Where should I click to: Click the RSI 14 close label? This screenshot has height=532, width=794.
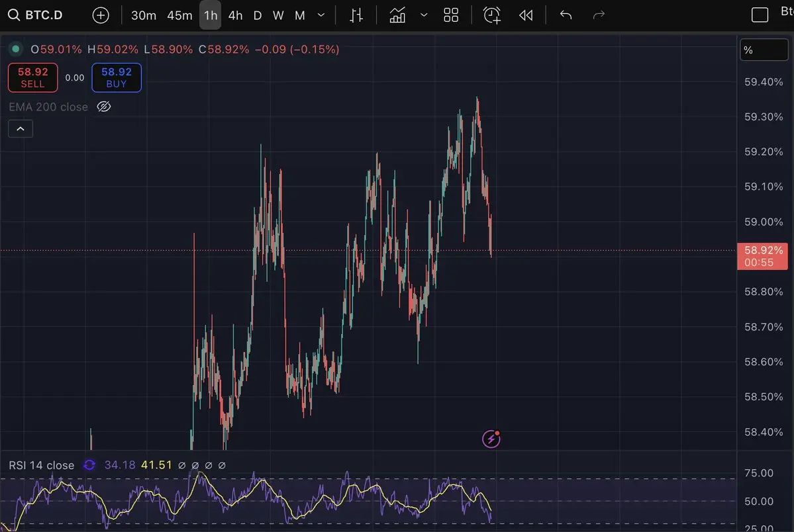(42, 465)
